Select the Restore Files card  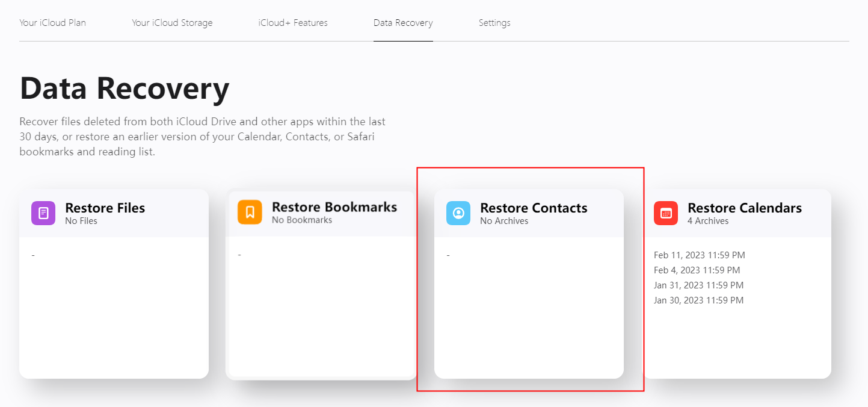point(114,283)
